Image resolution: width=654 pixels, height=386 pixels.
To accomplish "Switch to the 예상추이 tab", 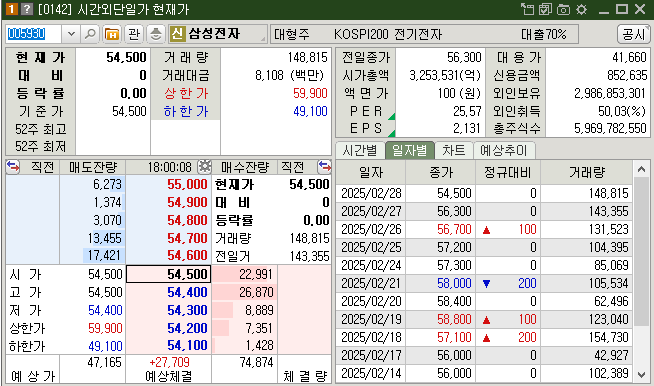I will coord(504,150).
